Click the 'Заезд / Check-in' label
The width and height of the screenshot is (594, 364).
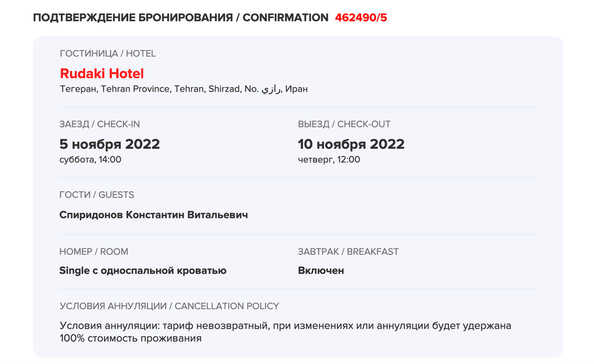tap(100, 124)
